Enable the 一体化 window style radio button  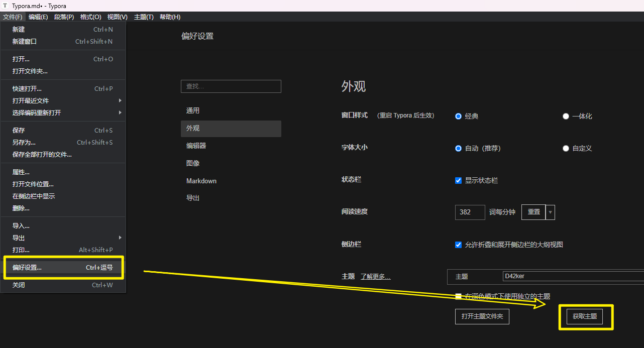click(566, 116)
